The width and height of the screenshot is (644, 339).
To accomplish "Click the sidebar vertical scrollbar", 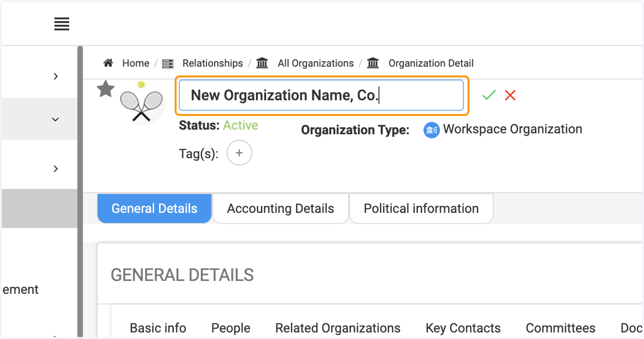I will click(80, 191).
